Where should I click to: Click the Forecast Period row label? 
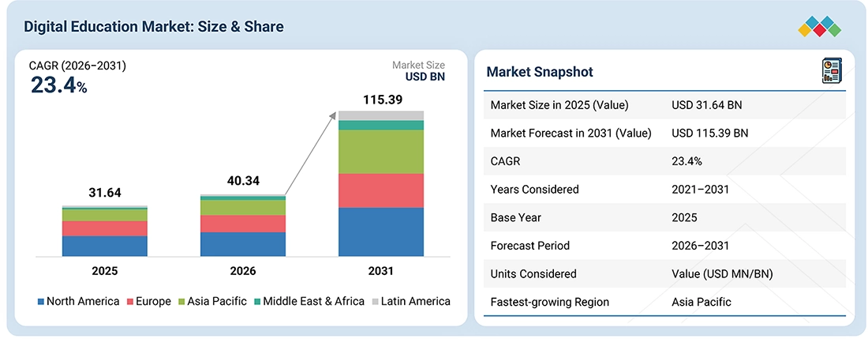coord(529,246)
